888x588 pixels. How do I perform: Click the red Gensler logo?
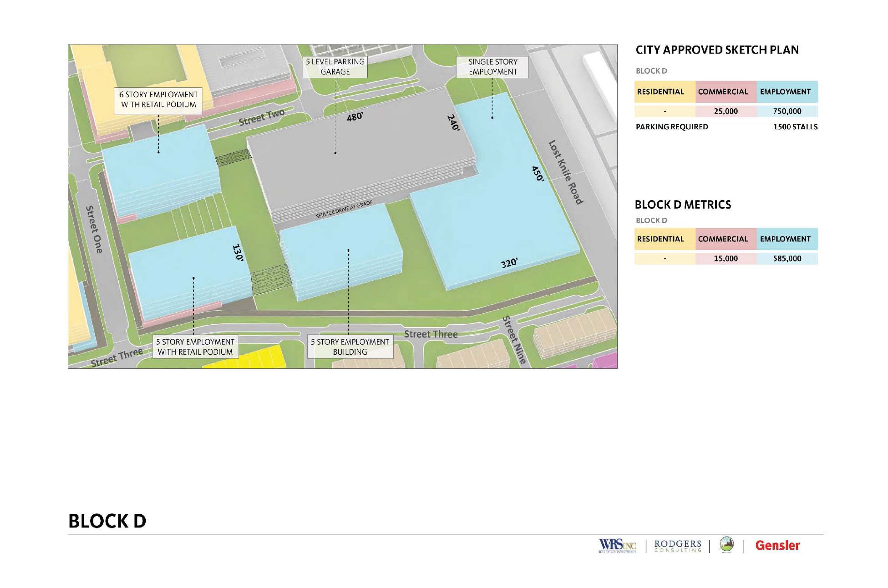coord(777,545)
